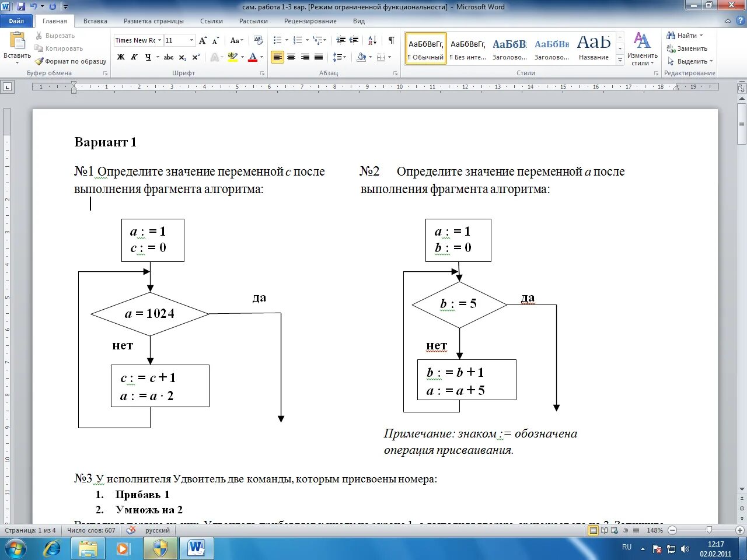Open the Изменить стили menu
The image size is (747, 560).
(x=643, y=49)
